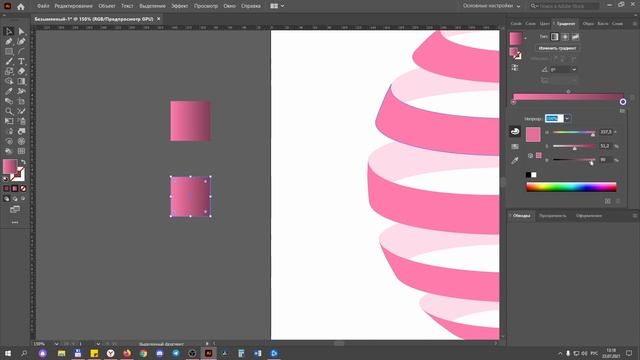This screenshot has height=360, width=640.
Task: Open zoom level dropdown in status bar
Action: click(x=56, y=344)
